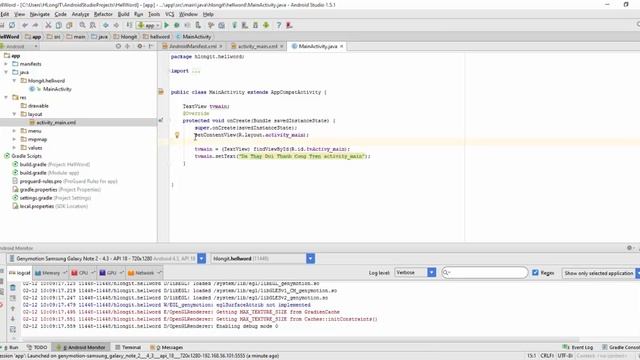Viewport: 640px width, 360px height.
Task: Open the Messages tool window
Action: 167,347
